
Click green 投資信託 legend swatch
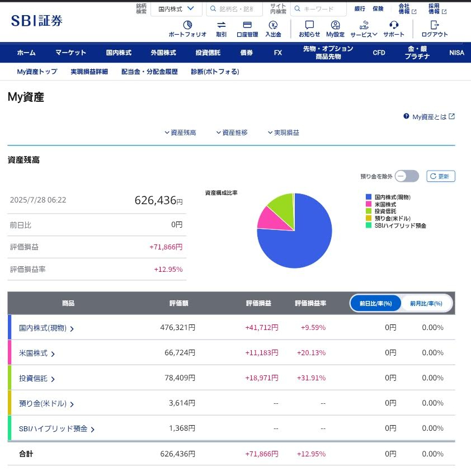tap(369, 211)
